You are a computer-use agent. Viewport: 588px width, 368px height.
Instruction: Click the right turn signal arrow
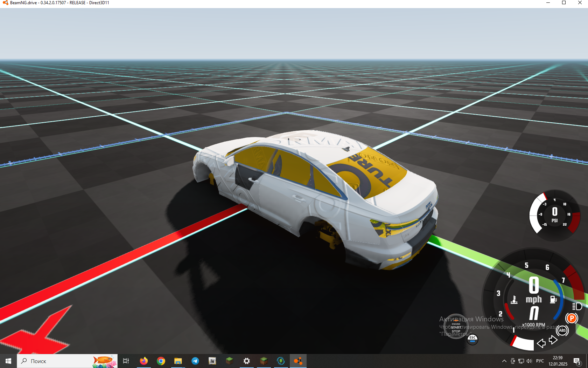click(x=553, y=340)
